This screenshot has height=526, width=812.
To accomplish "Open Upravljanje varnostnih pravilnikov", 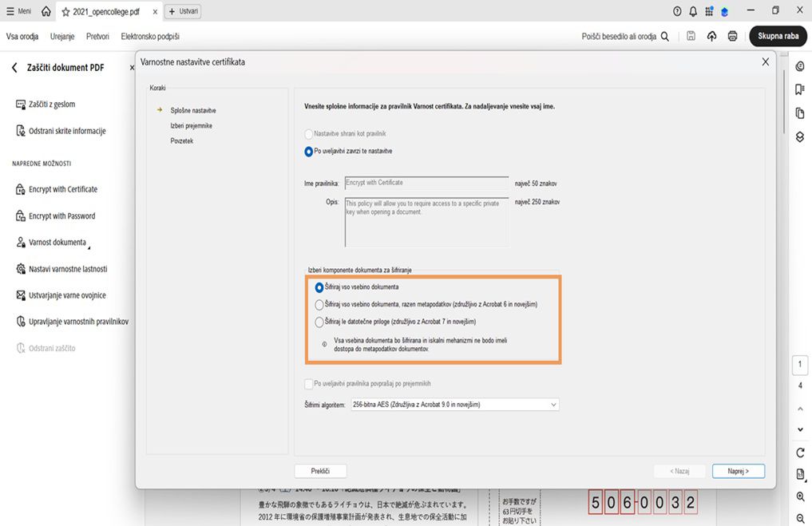I will (72, 322).
